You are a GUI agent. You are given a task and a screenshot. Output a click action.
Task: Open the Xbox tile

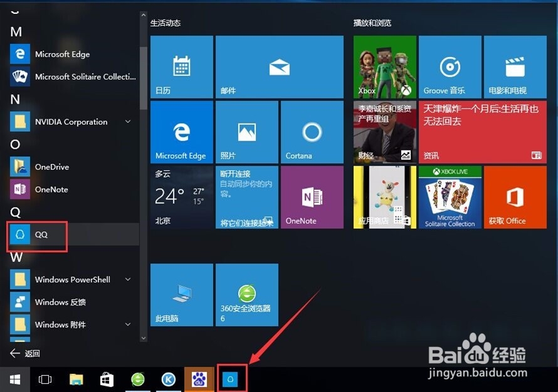[385, 66]
